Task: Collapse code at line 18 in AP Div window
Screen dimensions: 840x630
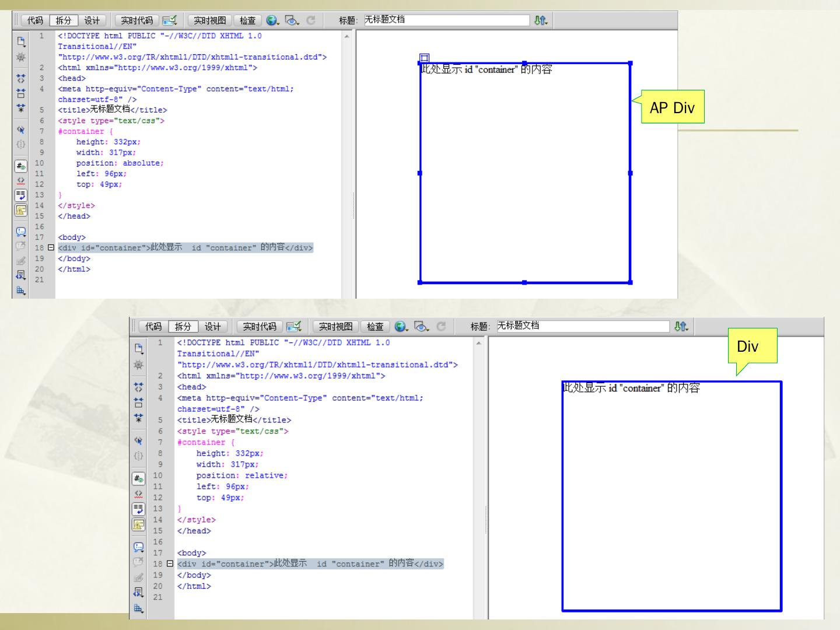Action: (x=51, y=248)
